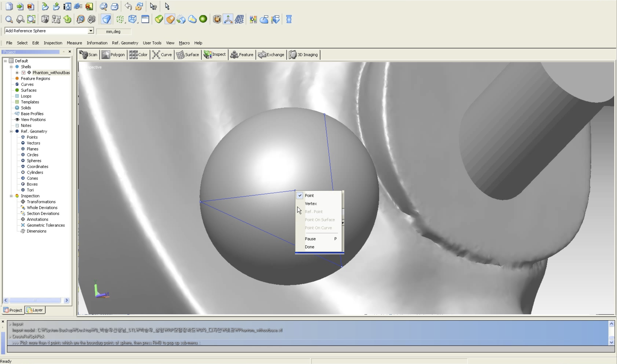Viewport: 617px width, 364px height.
Task: Switch to the Layer panel tab
Action: 35,310
